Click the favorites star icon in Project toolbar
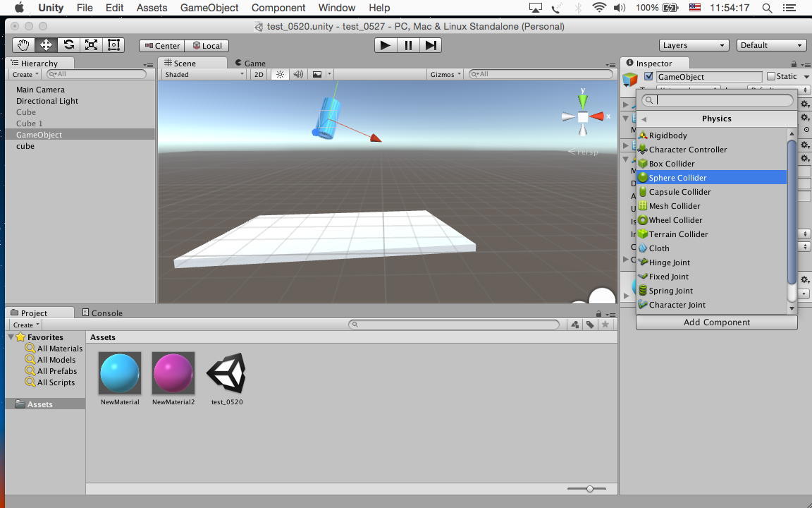The height and width of the screenshot is (508, 812). [605, 325]
